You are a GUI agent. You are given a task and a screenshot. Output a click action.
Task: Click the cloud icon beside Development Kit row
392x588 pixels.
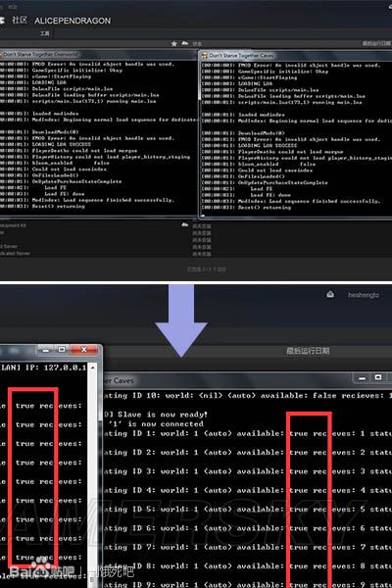point(184,224)
